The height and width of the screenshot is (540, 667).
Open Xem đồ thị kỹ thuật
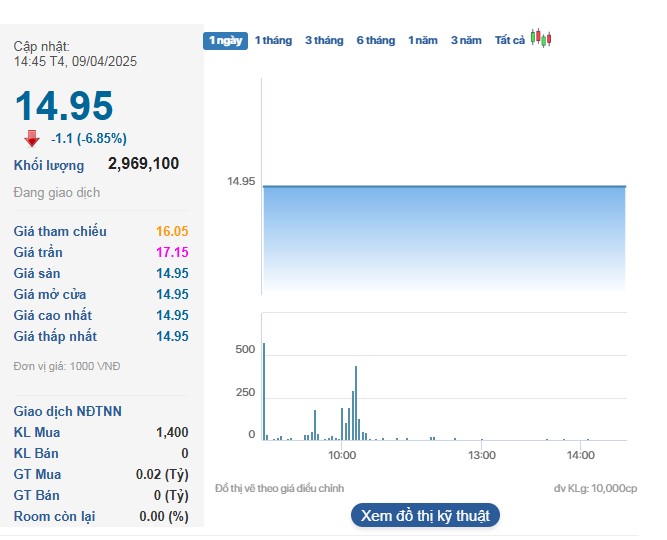click(425, 516)
